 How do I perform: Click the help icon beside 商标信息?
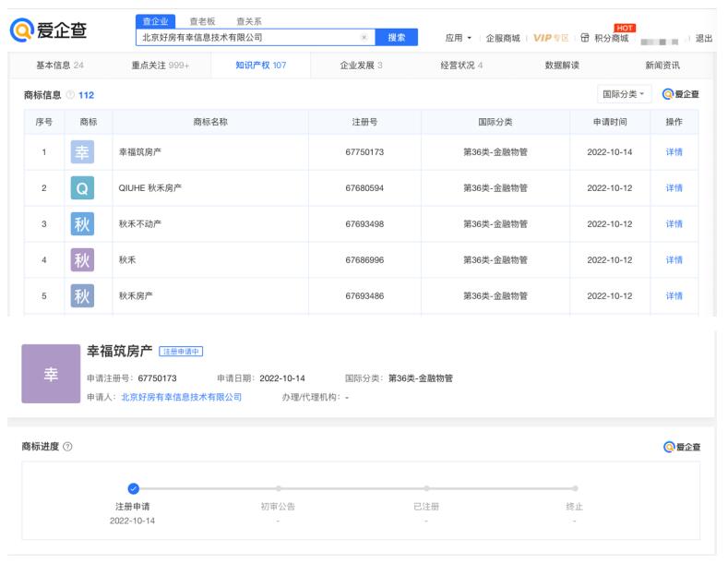coord(70,95)
